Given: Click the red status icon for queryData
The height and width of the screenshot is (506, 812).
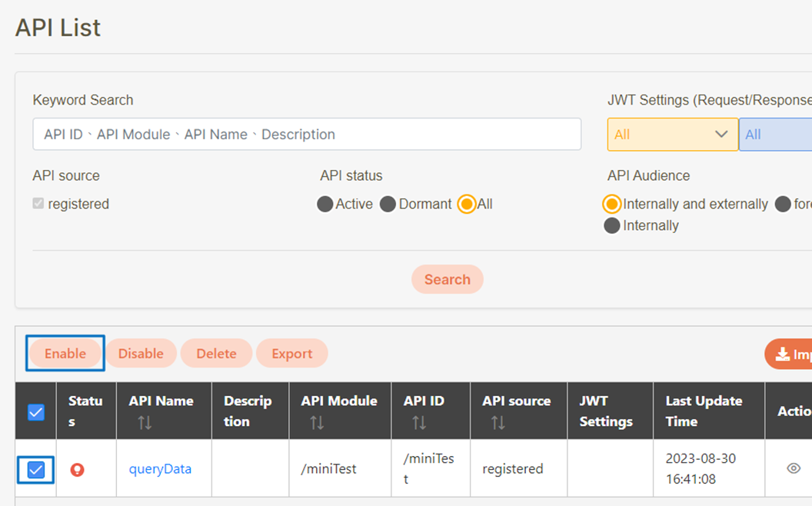Looking at the screenshot, I should 77,469.
